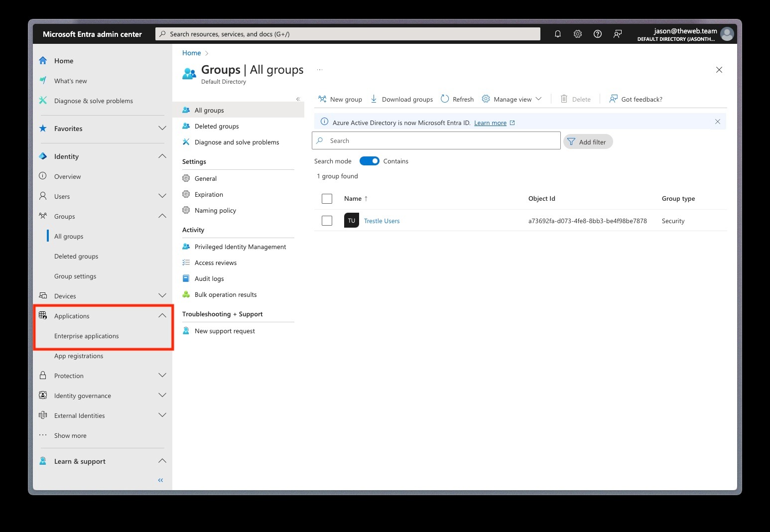The width and height of the screenshot is (770, 532).
Task: Collapse the Identity section chevron
Action: (162, 156)
